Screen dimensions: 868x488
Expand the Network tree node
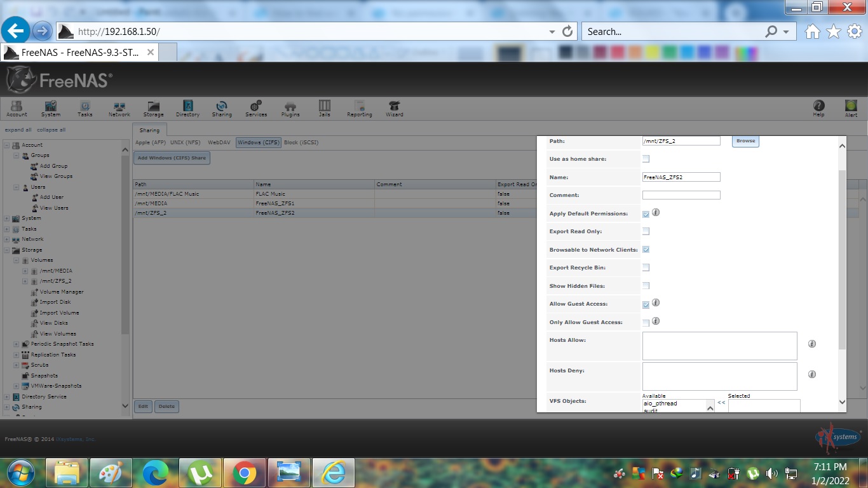[x=7, y=239]
